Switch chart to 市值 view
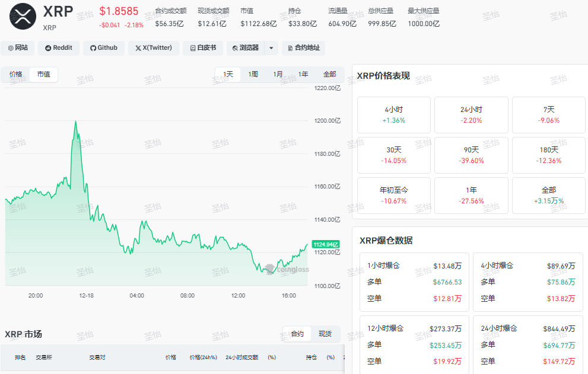 43,74
